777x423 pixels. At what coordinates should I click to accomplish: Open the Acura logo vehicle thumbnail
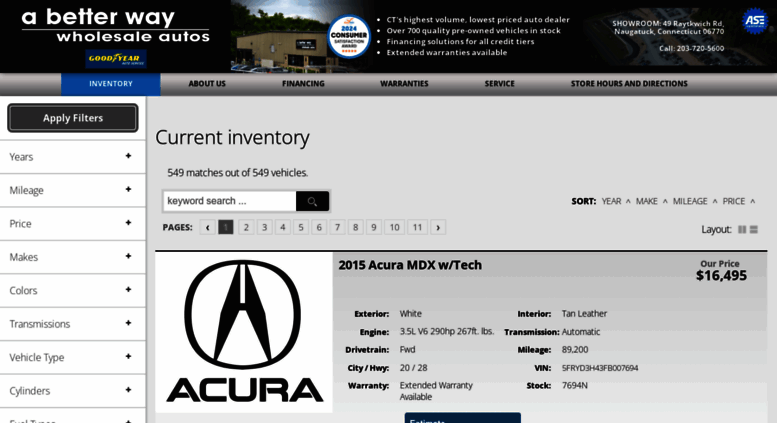coord(244,332)
